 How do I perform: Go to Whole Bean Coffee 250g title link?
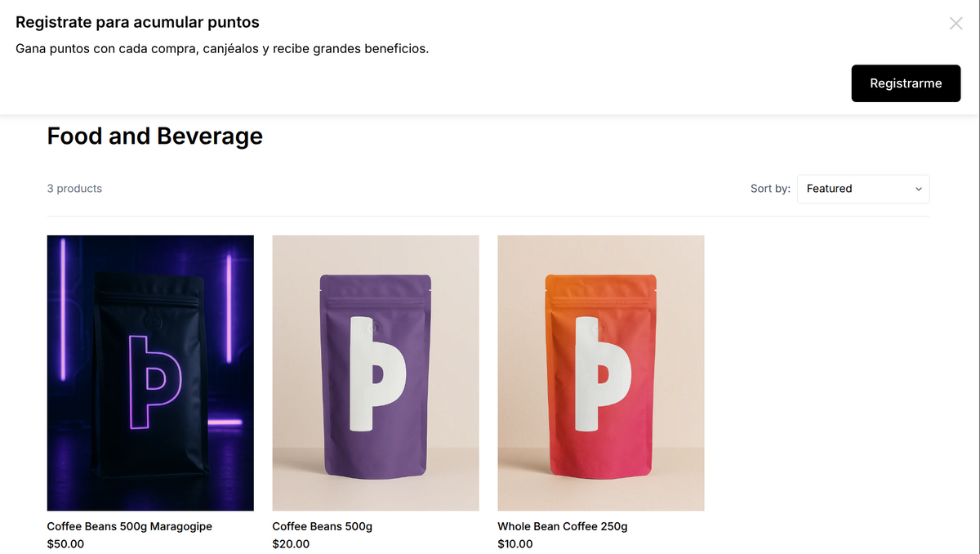point(562,526)
